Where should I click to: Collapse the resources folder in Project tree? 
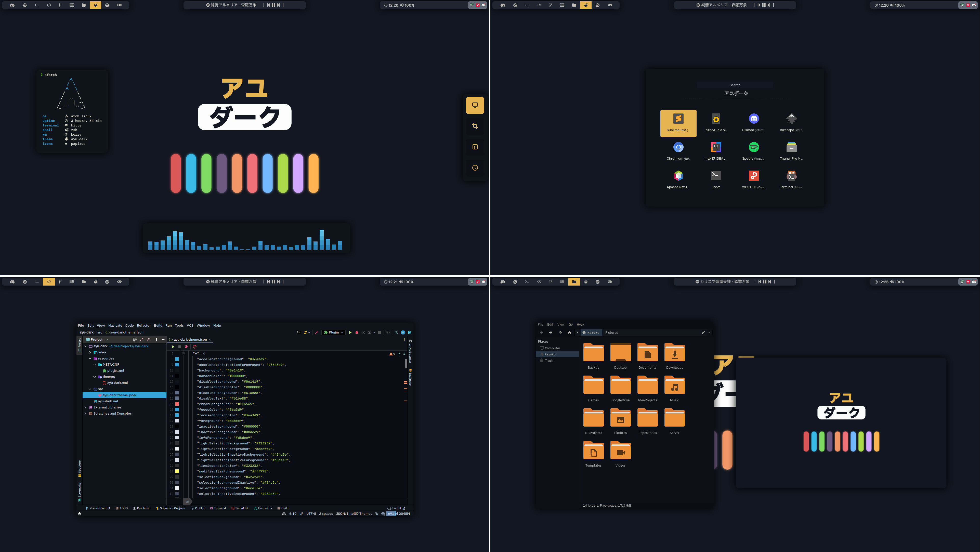click(90, 359)
